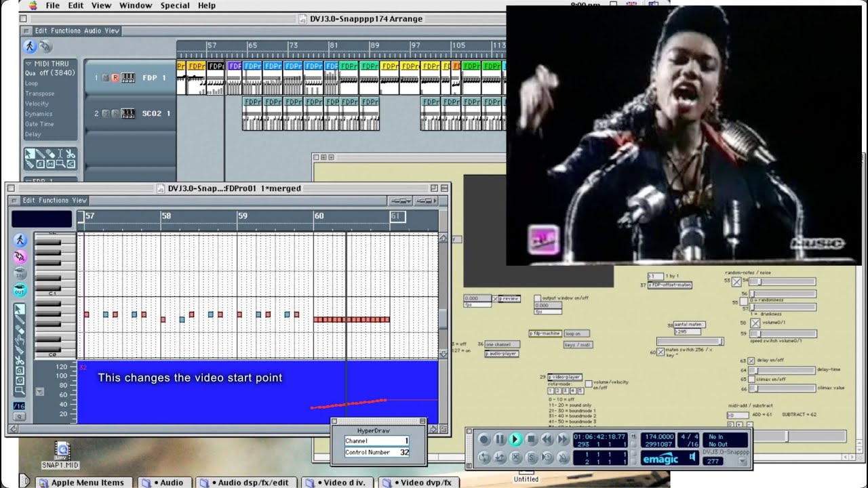Open the transport bar's bottom-right dropdown arrow
The width and height of the screenshot is (868, 488).
(x=742, y=461)
